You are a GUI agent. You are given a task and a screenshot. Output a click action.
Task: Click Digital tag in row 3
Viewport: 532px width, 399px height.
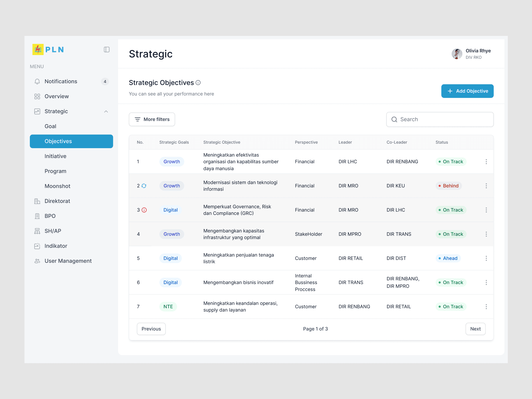tap(171, 210)
